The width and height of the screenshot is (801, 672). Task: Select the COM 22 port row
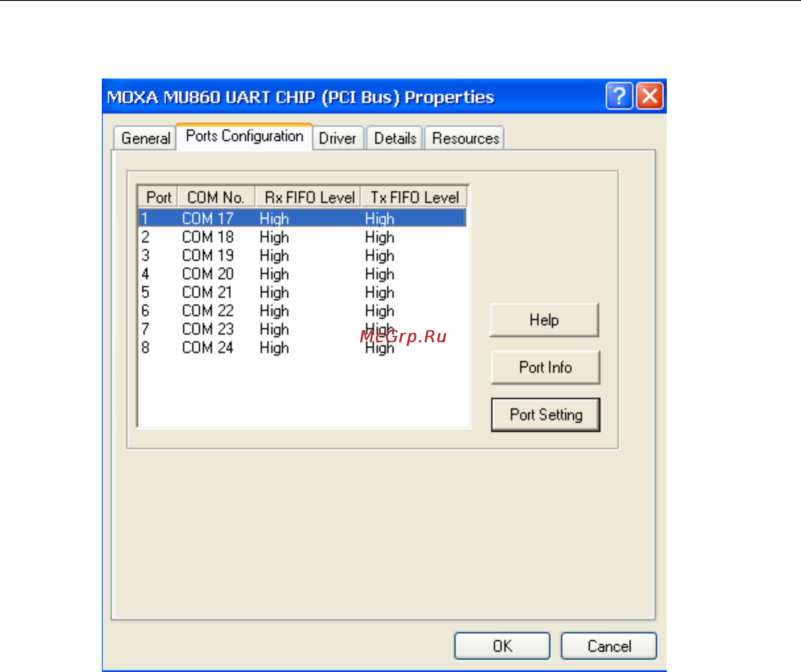click(302, 311)
